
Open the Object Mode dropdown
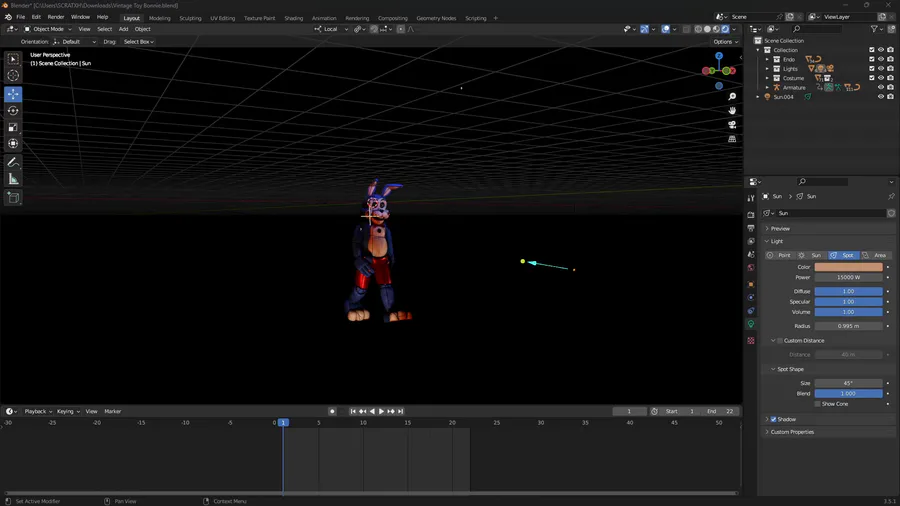48,29
